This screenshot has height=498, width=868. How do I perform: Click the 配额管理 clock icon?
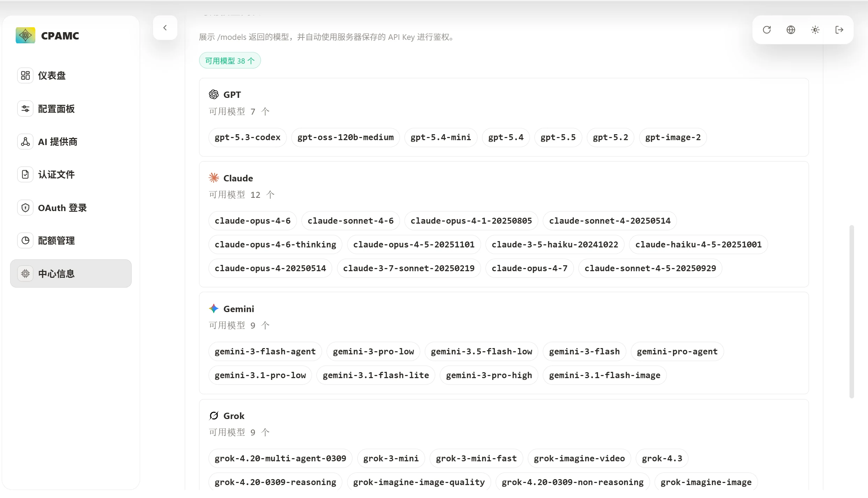[25, 240]
